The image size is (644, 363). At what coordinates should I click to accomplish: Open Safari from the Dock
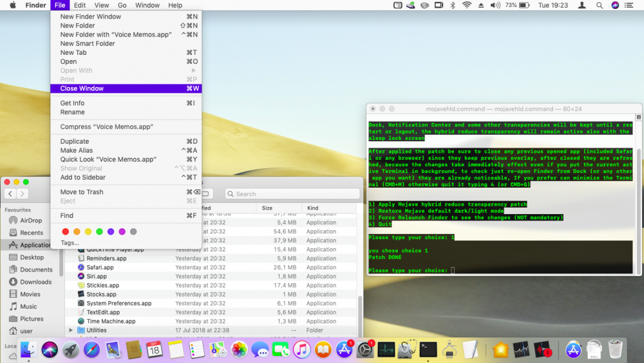[x=91, y=350]
